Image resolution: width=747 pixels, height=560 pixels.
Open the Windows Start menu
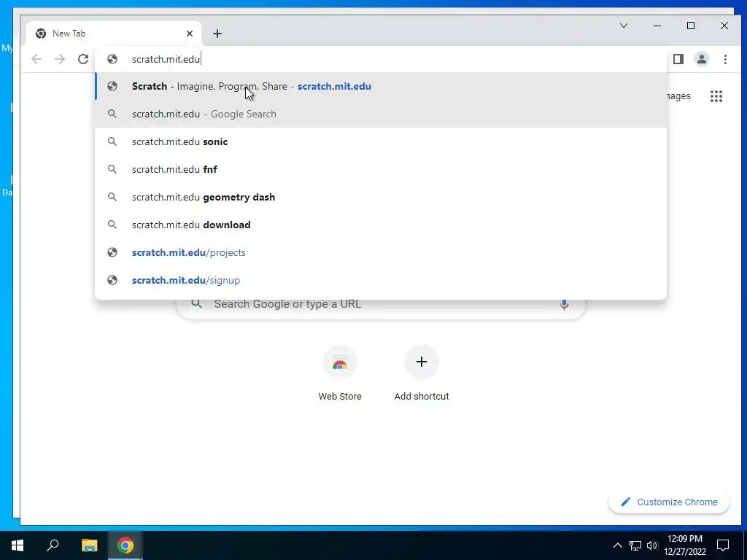18,545
